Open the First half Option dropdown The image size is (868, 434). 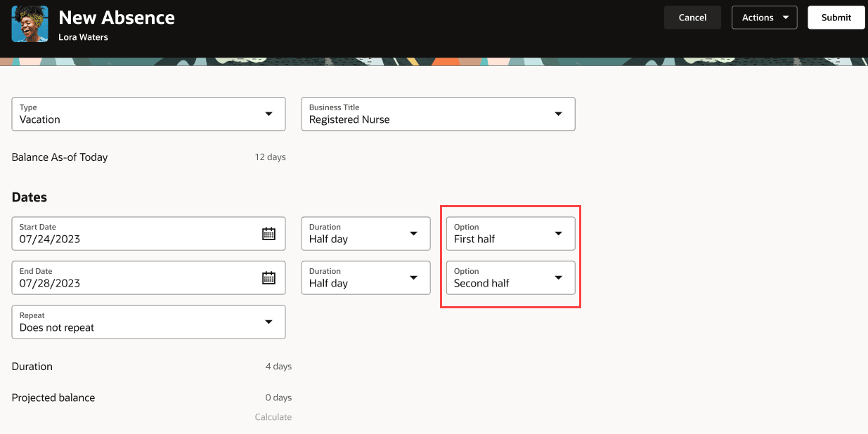[x=558, y=234]
